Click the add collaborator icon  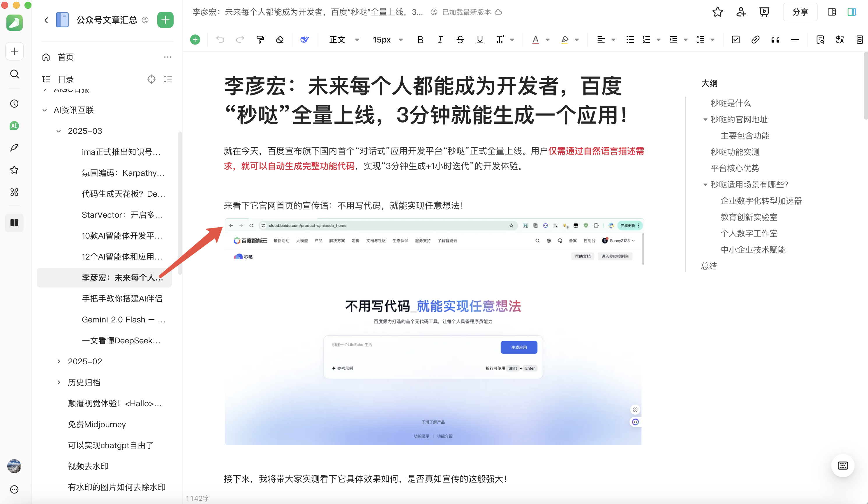(x=741, y=12)
